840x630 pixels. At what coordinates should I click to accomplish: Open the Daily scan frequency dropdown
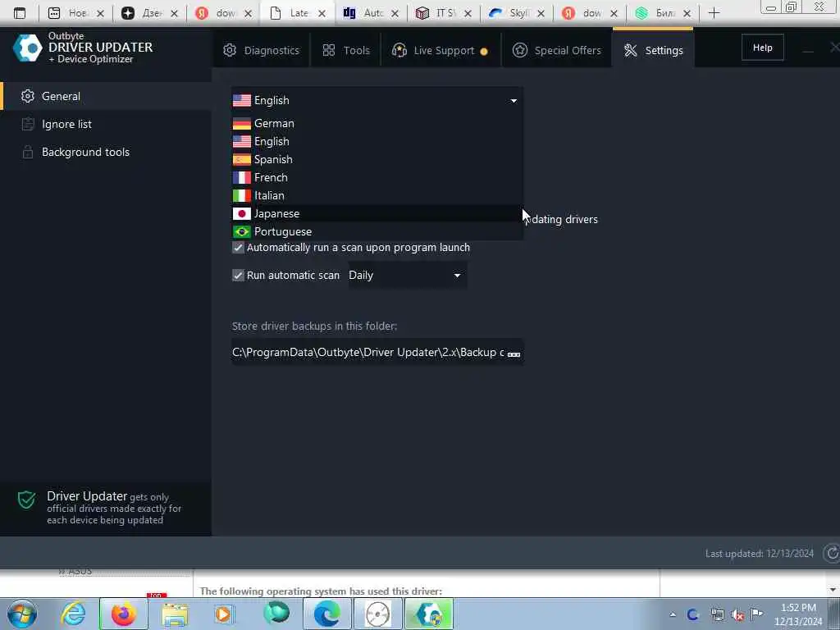(x=407, y=276)
